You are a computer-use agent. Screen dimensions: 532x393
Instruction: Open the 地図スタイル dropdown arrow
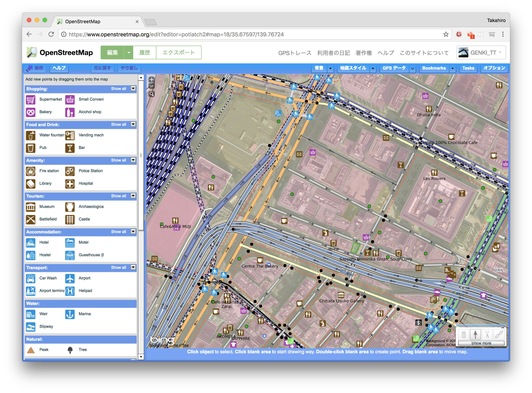(x=373, y=69)
